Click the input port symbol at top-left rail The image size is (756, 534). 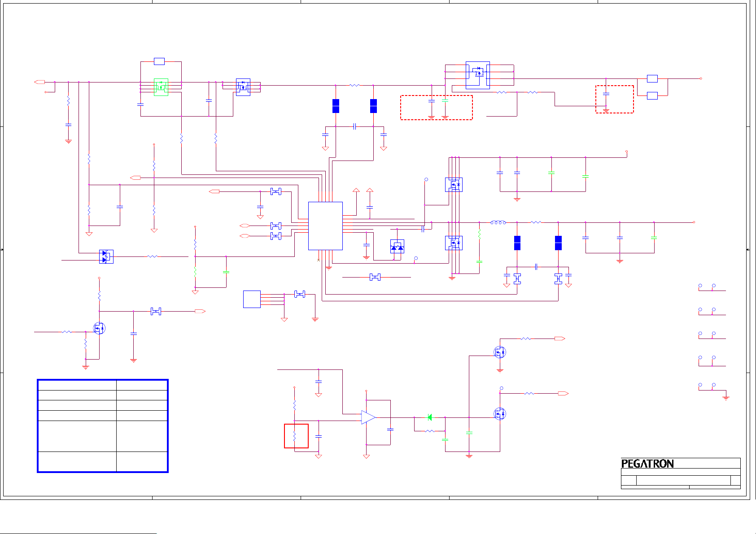tap(39, 82)
